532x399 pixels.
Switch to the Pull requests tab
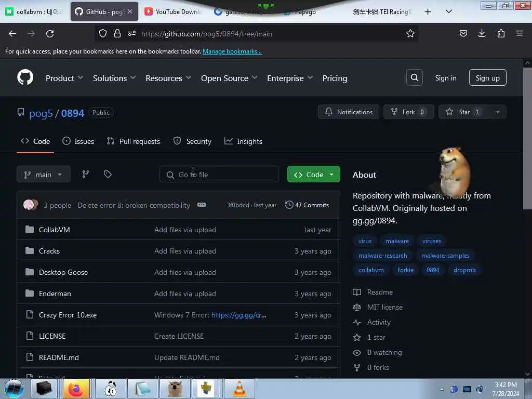[134, 141]
